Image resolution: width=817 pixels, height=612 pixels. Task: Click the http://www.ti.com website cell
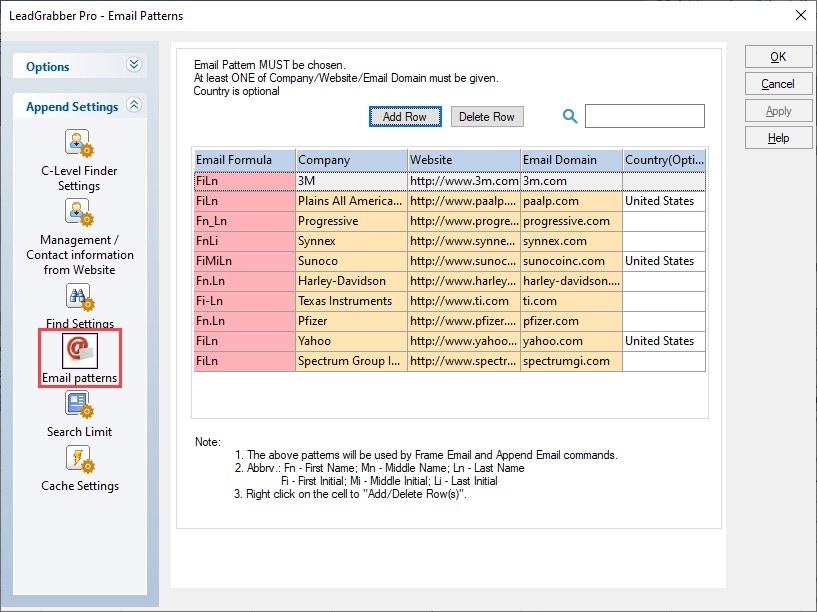point(464,301)
